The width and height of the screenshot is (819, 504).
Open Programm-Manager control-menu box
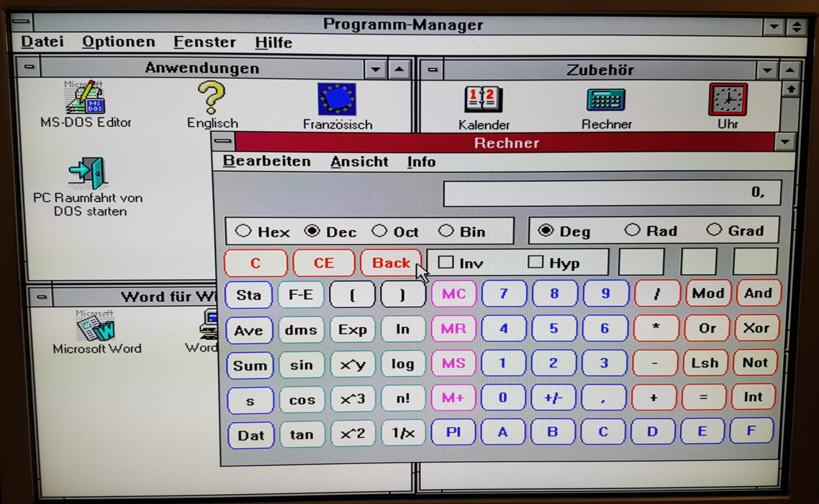(x=21, y=22)
